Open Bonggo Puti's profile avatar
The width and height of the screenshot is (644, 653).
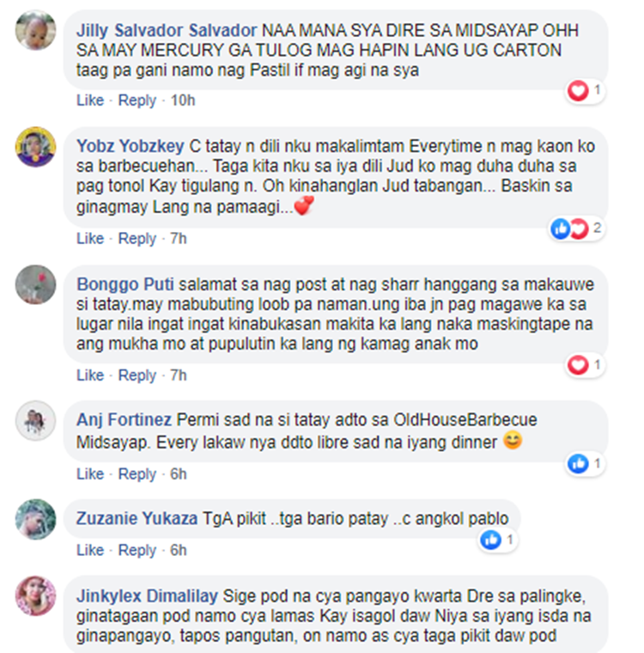[x=36, y=285]
